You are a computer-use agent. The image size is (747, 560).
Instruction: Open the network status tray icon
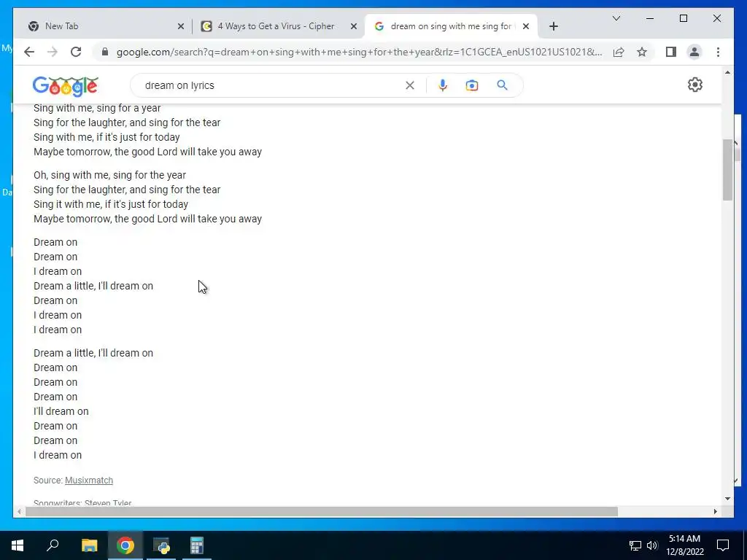[635, 545]
